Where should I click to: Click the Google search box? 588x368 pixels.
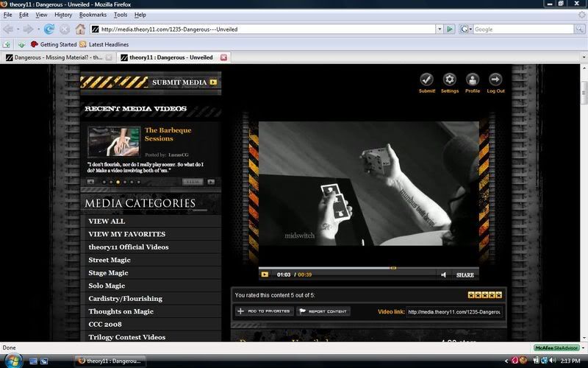coord(523,29)
